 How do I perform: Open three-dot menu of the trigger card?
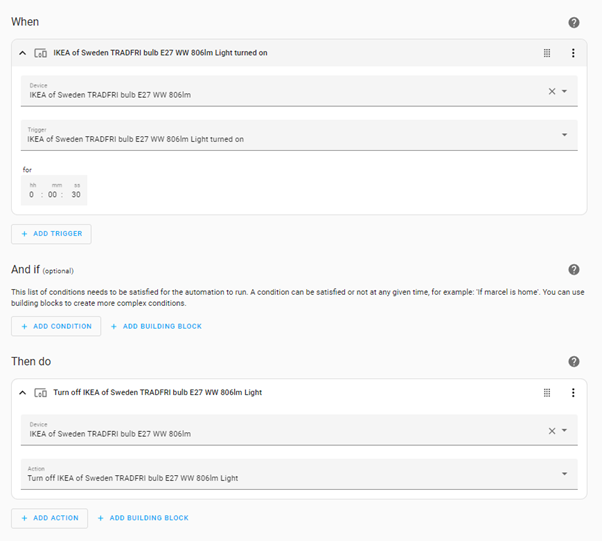[x=573, y=53]
